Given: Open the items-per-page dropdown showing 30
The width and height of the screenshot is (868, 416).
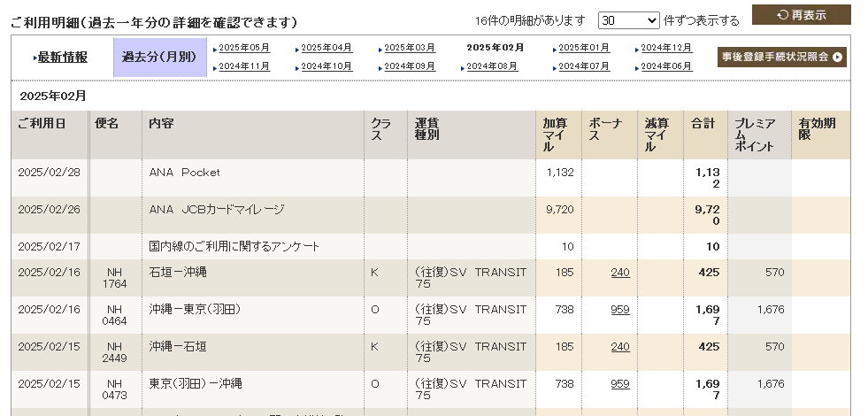Looking at the screenshot, I should pyautogui.click(x=629, y=20).
